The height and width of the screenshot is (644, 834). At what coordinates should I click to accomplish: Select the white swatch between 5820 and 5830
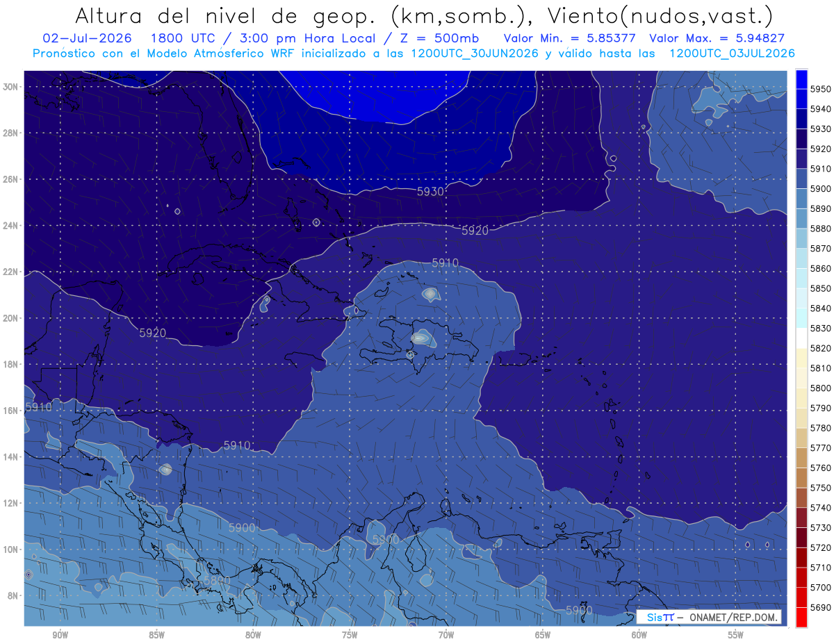801,338
